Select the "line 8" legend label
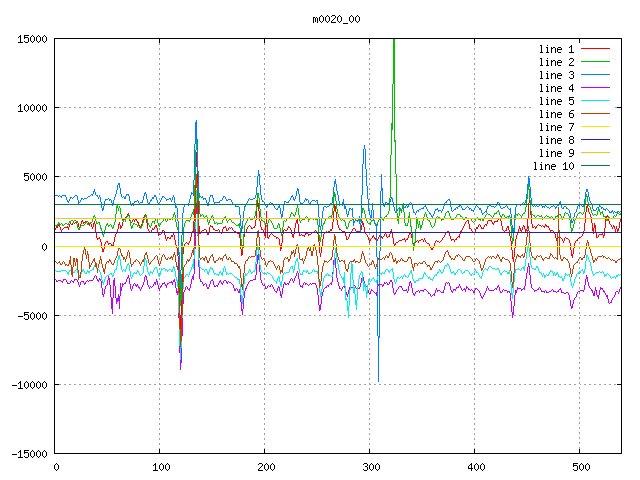 click(556, 140)
